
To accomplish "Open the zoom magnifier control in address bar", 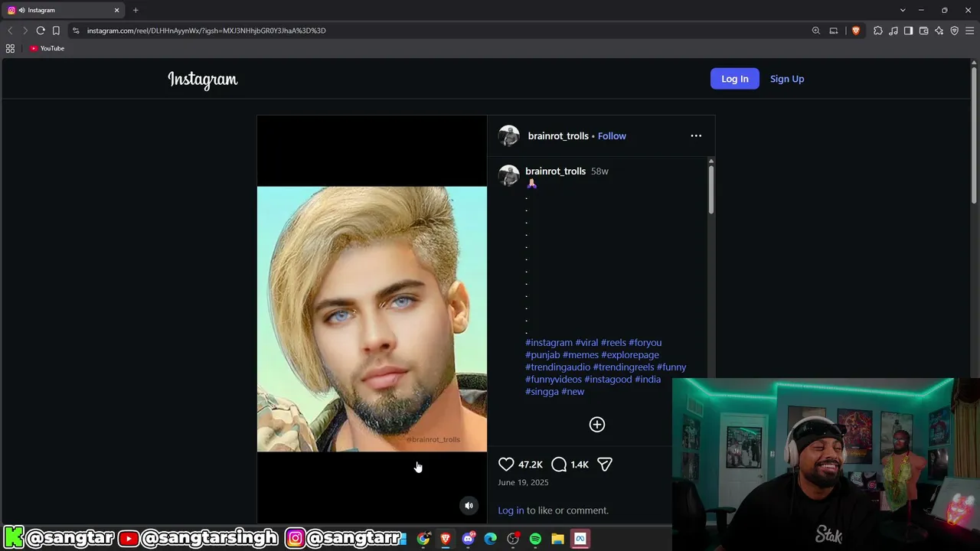I will (816, 31).
